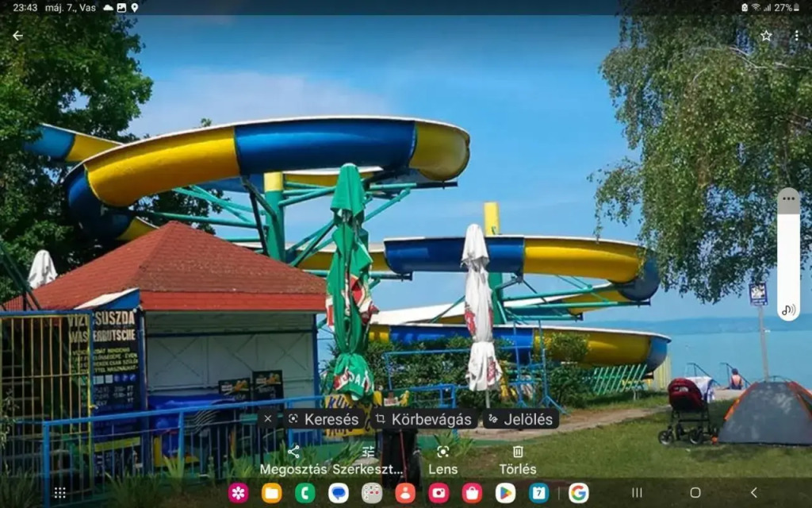Open the Szerkesztés edit tools
Viewport: 812px width, 508px height.
[x=368, y=460]
